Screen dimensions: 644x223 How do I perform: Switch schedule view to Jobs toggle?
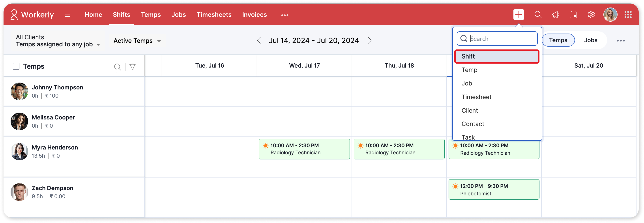click(590, 40)
